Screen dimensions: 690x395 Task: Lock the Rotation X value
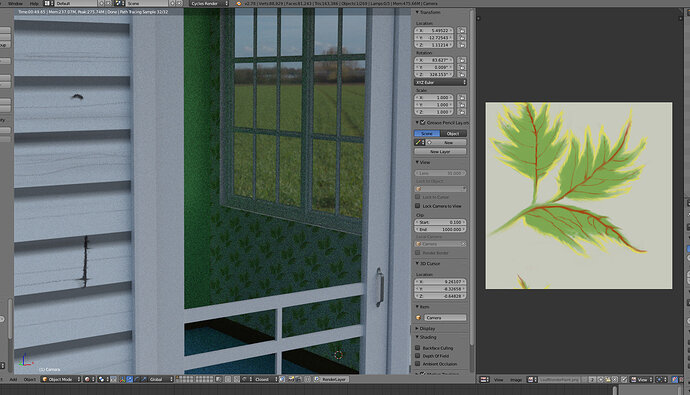[x=462, y=60]
